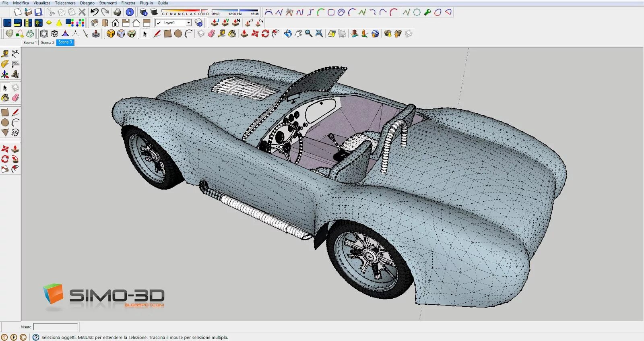This screenshot has height=341, width=644.
Task: Choose the Pan hand tool
Action: (x=298, y=34)
